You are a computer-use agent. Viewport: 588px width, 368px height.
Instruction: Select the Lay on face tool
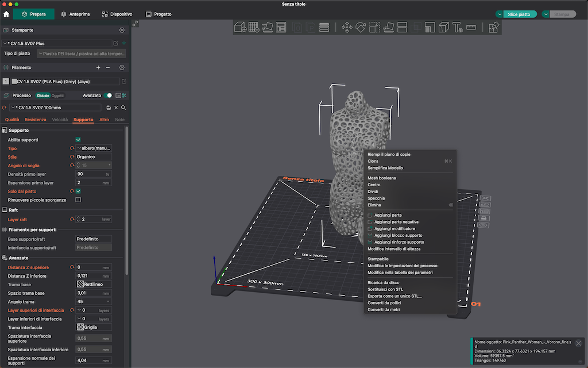(389, 28)
